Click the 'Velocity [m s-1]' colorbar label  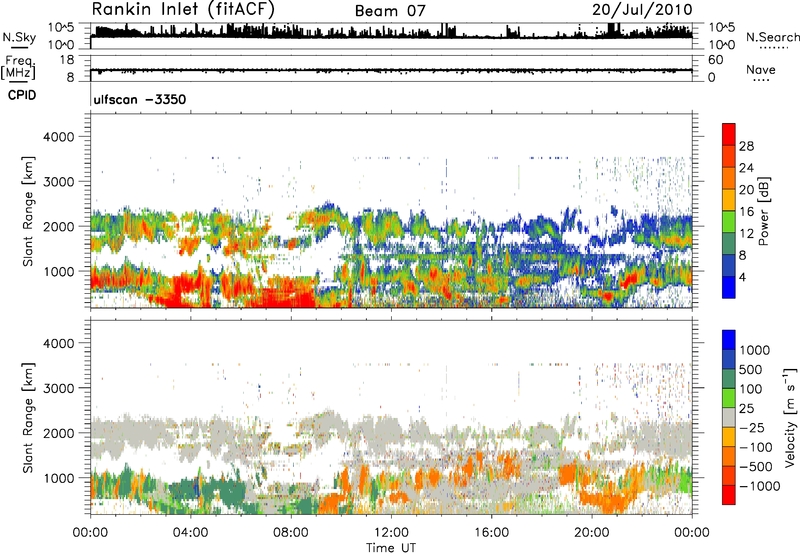[x=790, y=417]
